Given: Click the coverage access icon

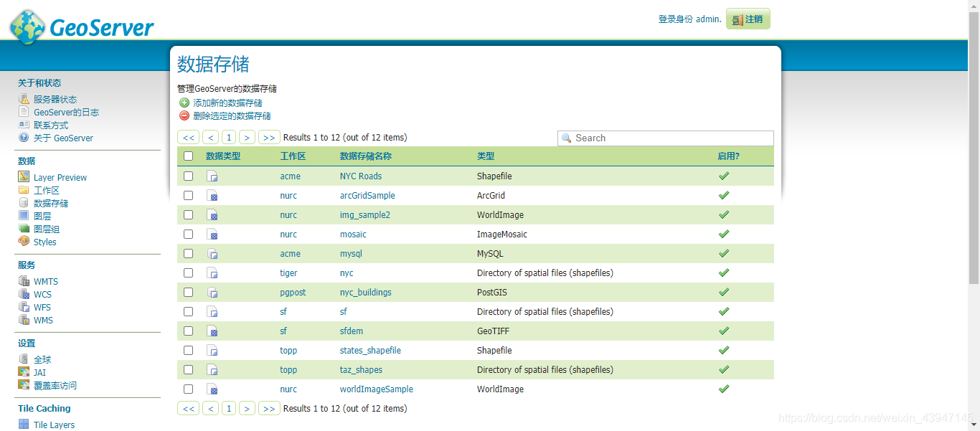Looking at the screenshot, I should pos(24,385).
